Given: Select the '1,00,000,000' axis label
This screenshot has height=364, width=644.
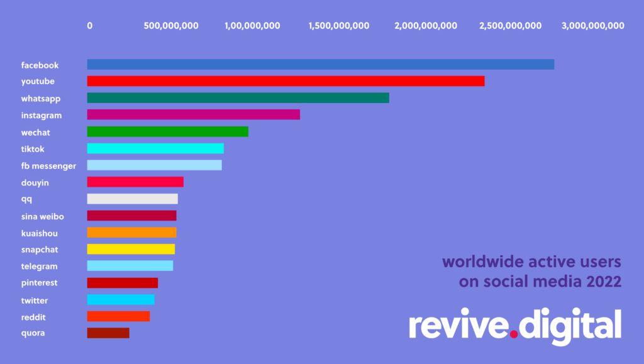Looking at the screenshot, I should point(252,26).
